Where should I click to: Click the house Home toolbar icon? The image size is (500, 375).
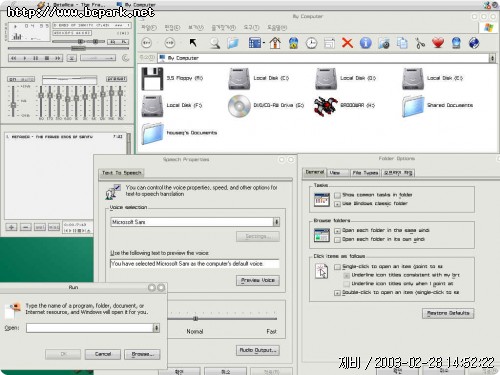(x=275, y=43)
